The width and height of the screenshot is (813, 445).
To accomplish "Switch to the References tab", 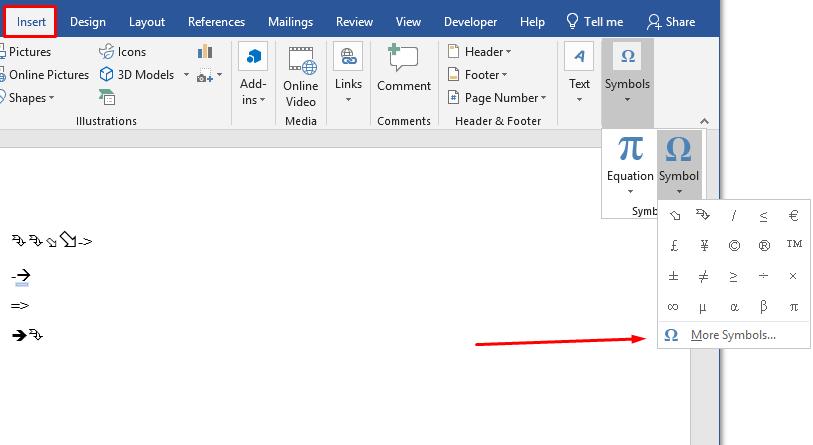I will (x=216, y=22).
